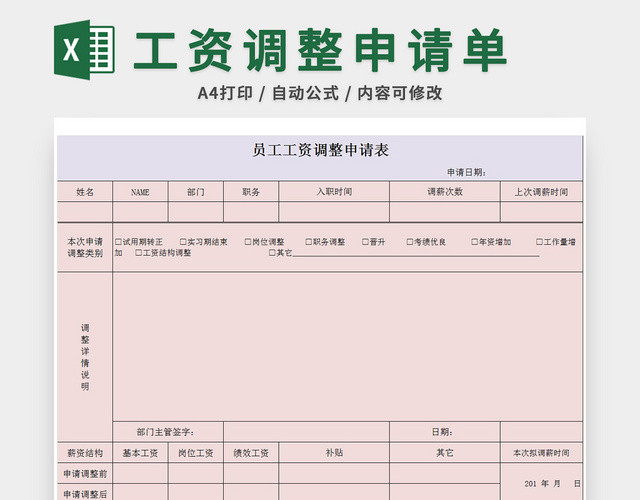Viewport: 640px width, 500px height.
Task: Click the 绩效工资 header cell
Action: [x=251, y=453]
